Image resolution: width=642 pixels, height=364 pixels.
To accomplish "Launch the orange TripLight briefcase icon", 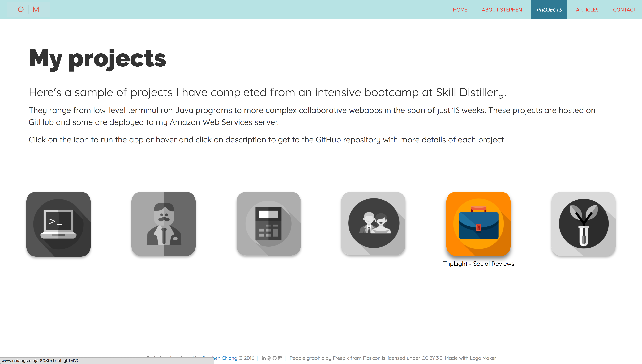I will pyautogui.click(x=478, y=224).
